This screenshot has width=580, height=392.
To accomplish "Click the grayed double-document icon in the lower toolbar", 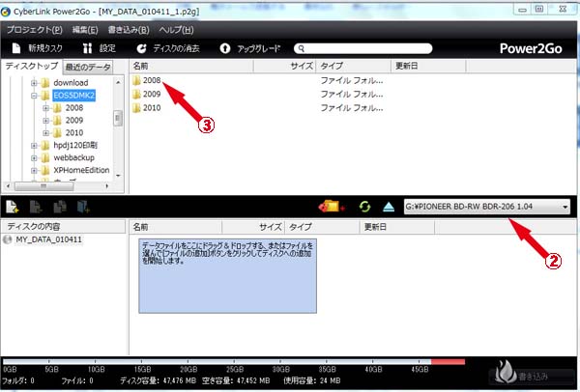I will click(60, 207).
